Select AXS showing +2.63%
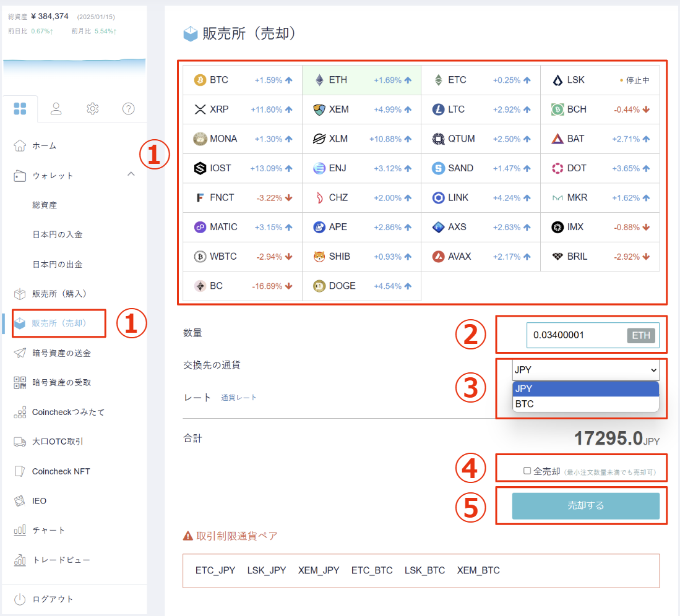 [481, 227]
